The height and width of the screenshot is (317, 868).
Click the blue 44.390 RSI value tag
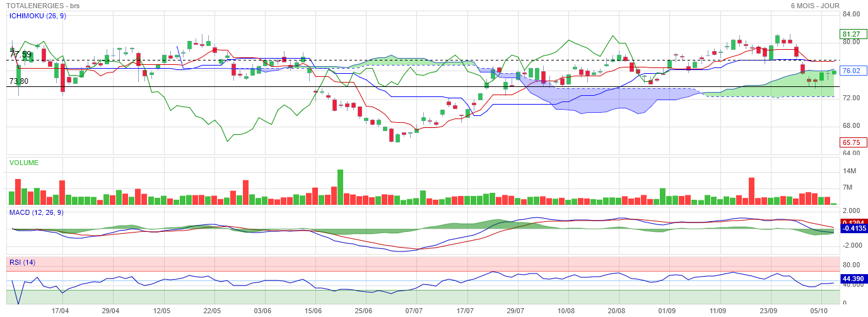[853, 279]
